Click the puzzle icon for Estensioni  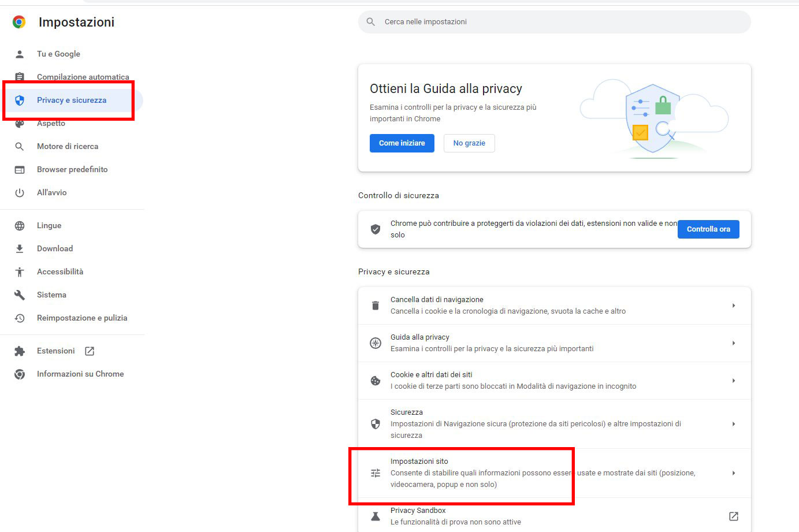point(20,351)
